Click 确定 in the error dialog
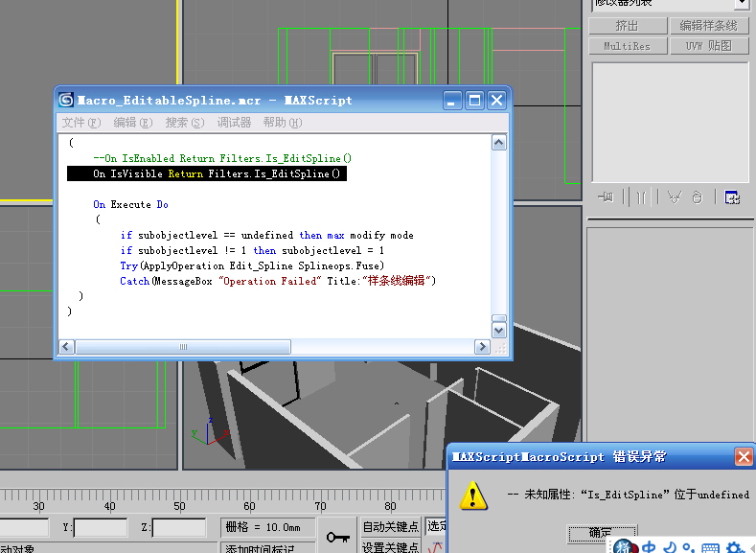Image resolution: width=756 pixels, height=553 pixels. click(x=602, y=532)
